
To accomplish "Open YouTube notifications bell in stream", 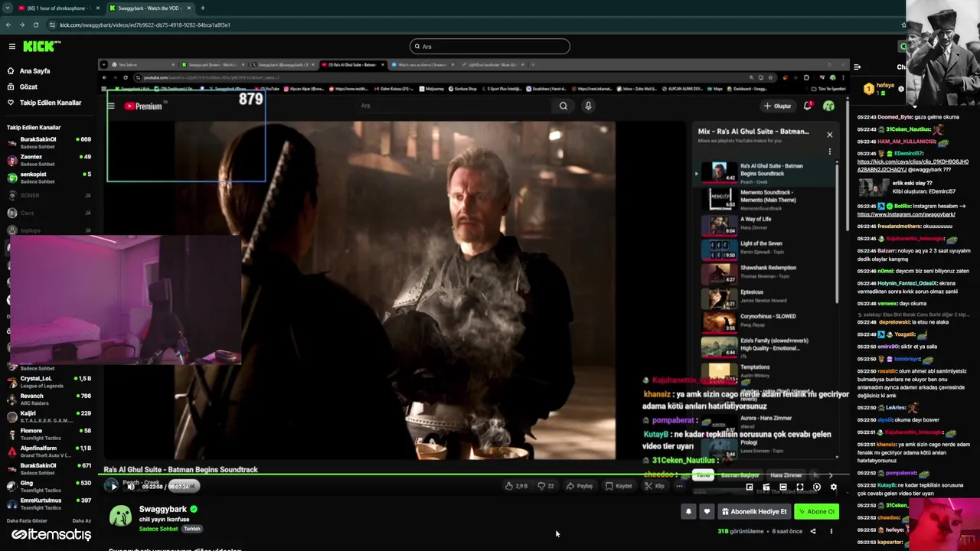I will pyautogui.click(x=808, y=106).
